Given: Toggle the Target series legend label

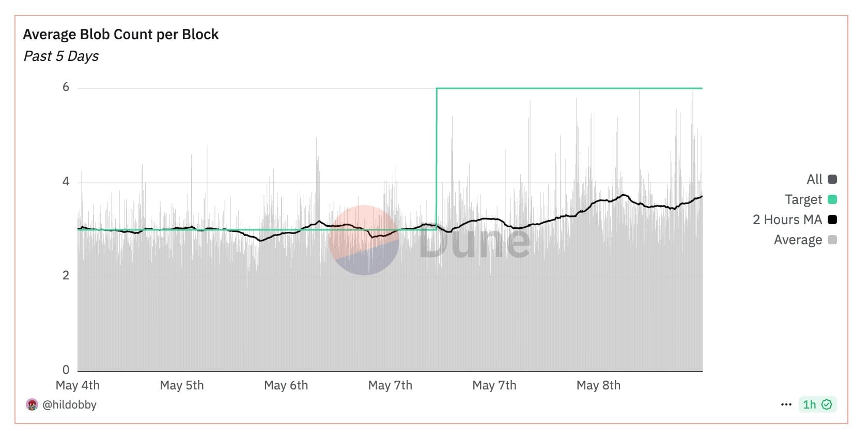Looking at the screenshot, I should 803,199.
